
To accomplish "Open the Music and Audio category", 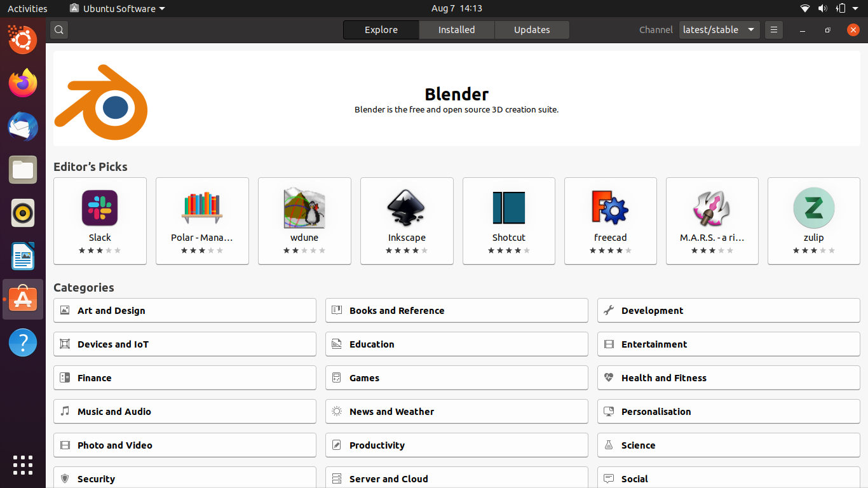I will pos(185,411).
